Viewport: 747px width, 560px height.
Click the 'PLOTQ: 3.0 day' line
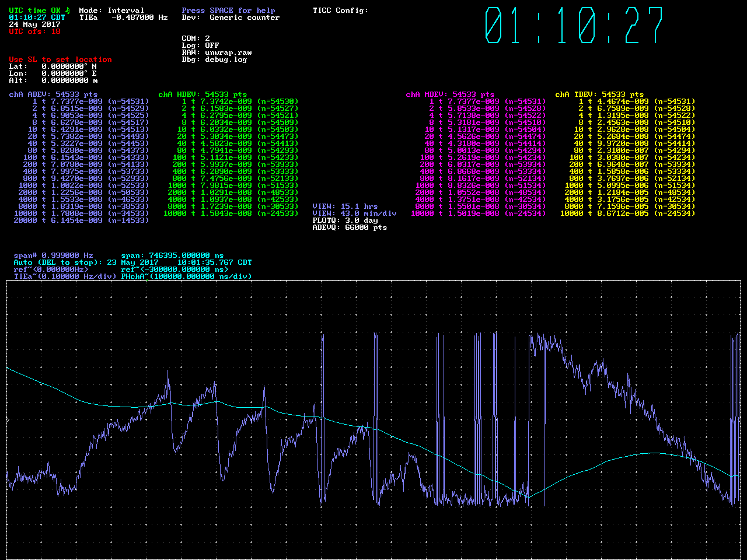click(x=345, y=220)
